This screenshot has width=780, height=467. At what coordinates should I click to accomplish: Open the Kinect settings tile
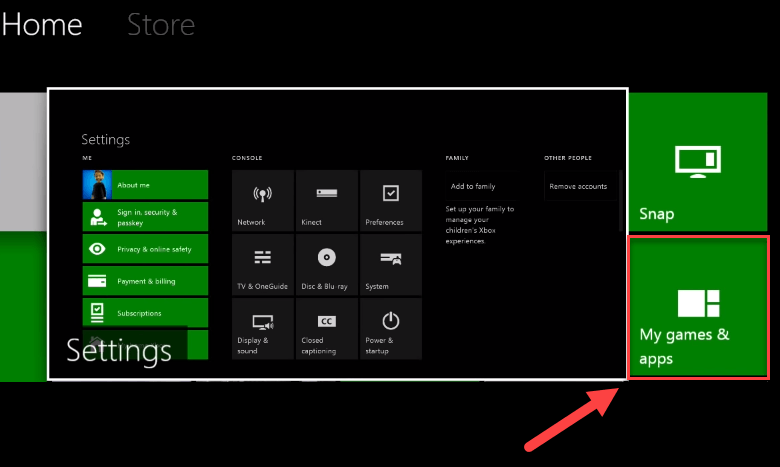(x=327, y=200)
